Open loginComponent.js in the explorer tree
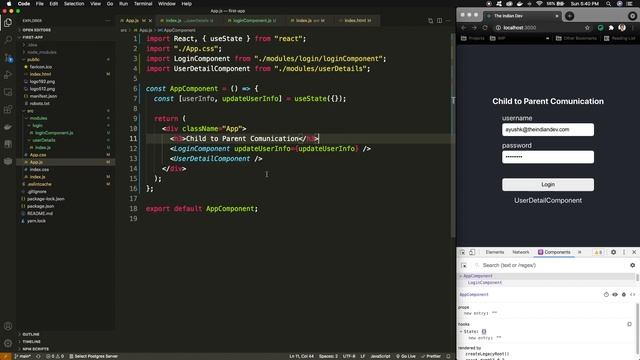 [x=53, y=133]
